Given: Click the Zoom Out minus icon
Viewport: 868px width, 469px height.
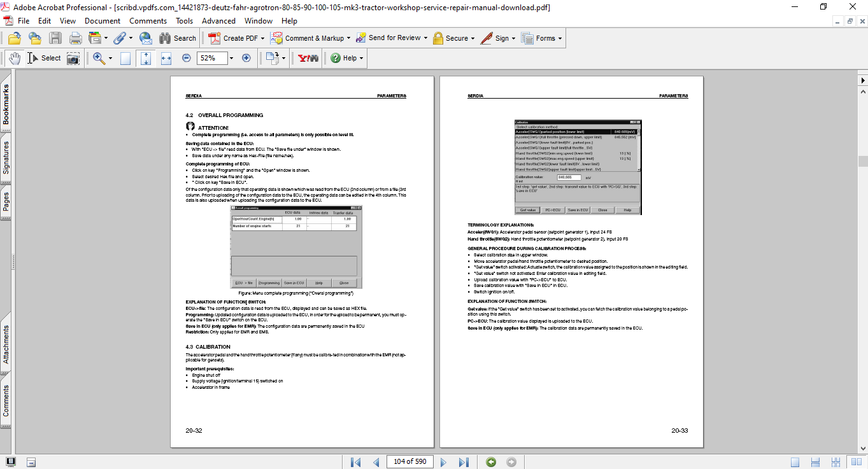Looking at the screenshot, I should [x=187, y=58].
